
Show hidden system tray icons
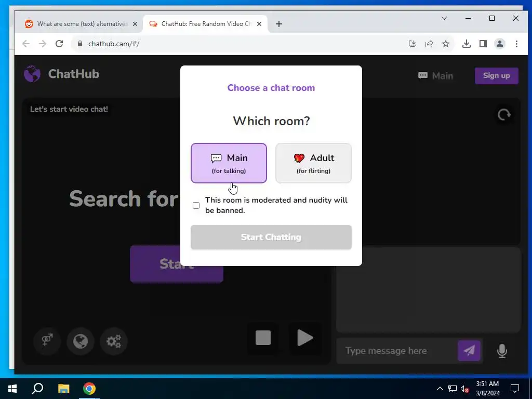tap(440, 389)
